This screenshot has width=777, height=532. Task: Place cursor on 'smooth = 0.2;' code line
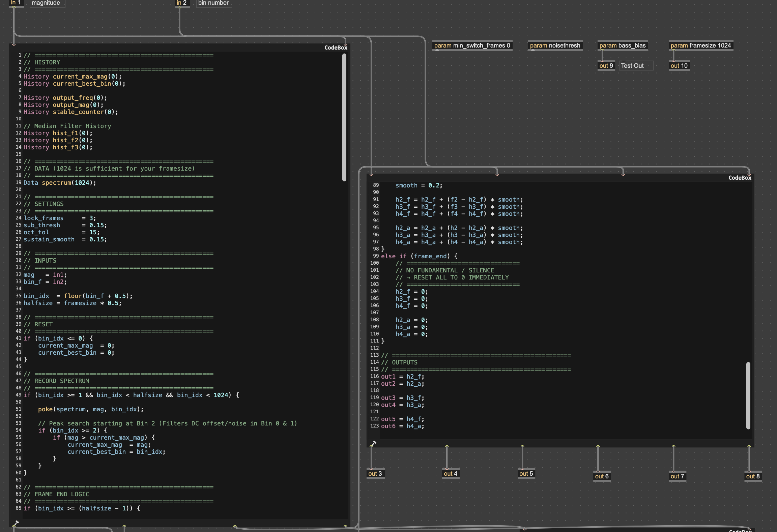pos(419,185)
